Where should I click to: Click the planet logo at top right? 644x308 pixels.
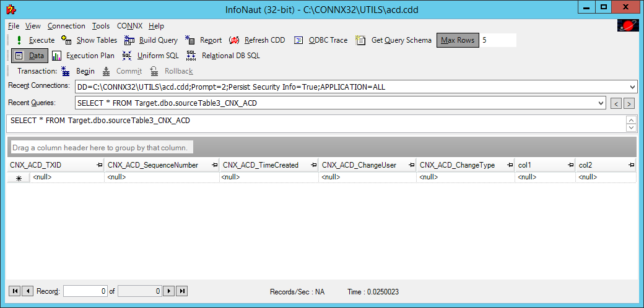click(x=627, y=25)
